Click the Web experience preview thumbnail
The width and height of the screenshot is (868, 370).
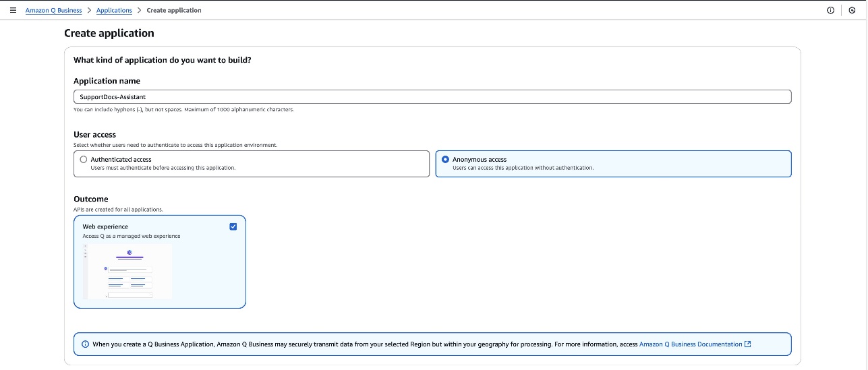coord(127,271)
